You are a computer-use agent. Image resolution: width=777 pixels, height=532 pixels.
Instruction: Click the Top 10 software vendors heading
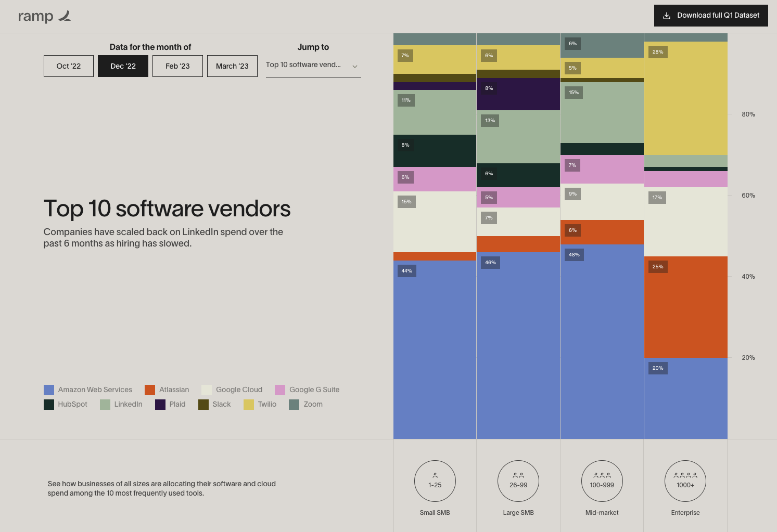[x=167, y=209]
